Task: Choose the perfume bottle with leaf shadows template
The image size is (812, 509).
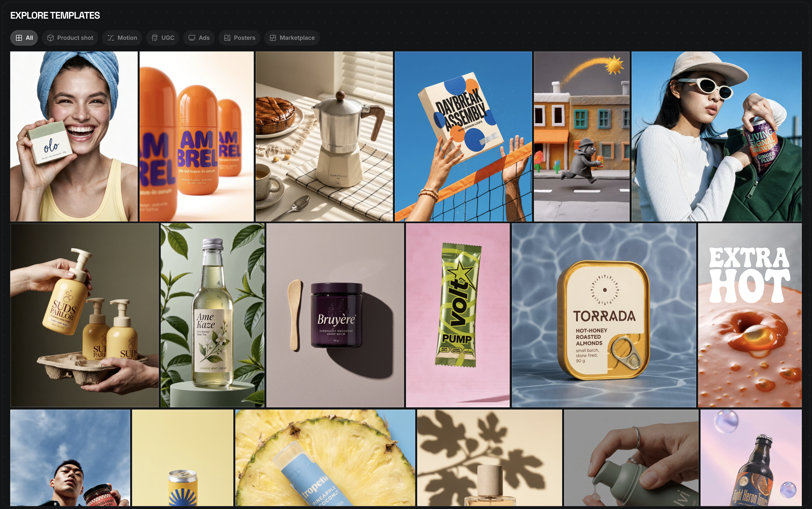Action: click(x=490, y=458)
